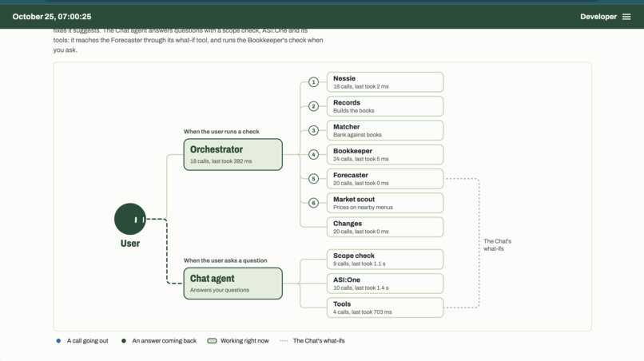This screenshot has height=361, width=644.
Task: Click 'A call going out' legend text
Action: 87,341
